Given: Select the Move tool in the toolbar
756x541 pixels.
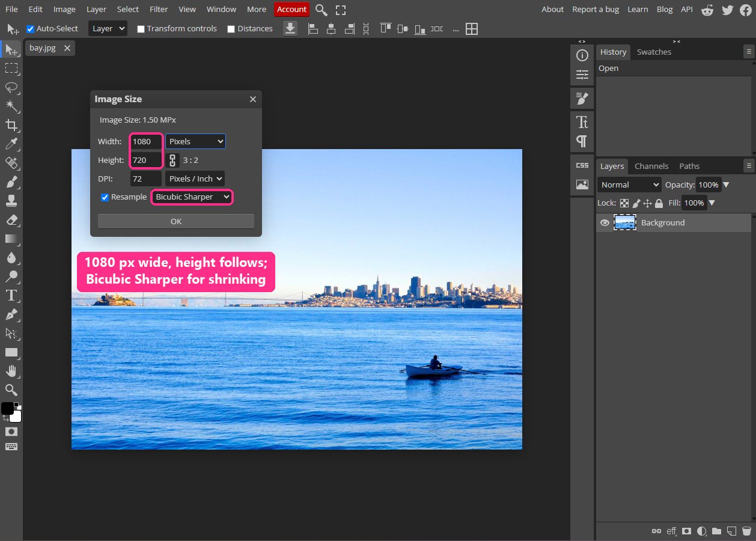Looking at the screenshot, I should [x=11, y=49].
